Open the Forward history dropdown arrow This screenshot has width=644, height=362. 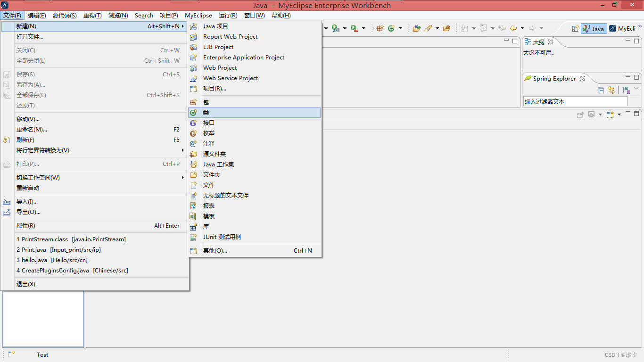pyautogui.click(x=541, y=28)
